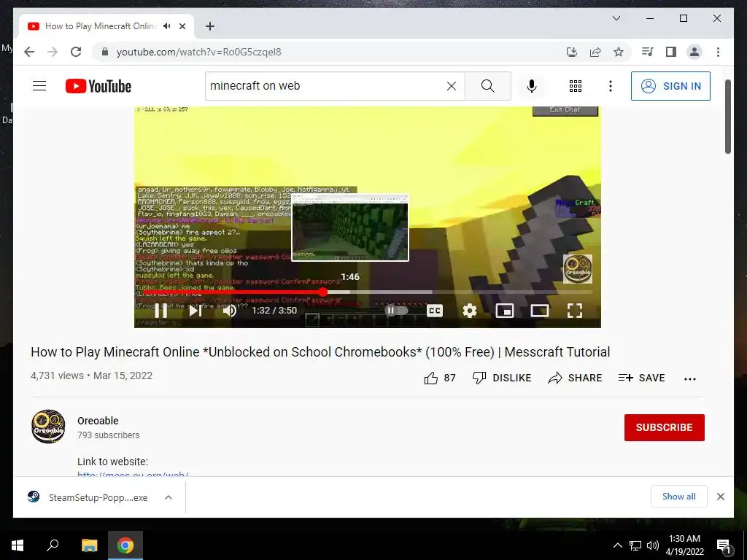Show hidden system tray icons

coord(617,545)
